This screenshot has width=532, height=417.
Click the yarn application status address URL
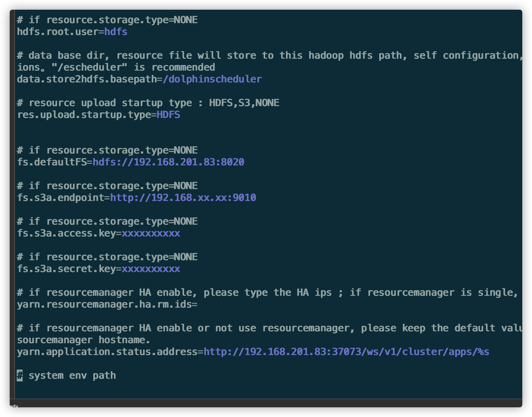(x=346, y=352)
